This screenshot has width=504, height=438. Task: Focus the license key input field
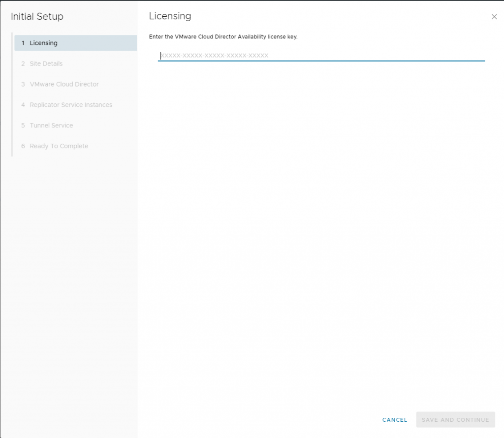coord(321,55)
